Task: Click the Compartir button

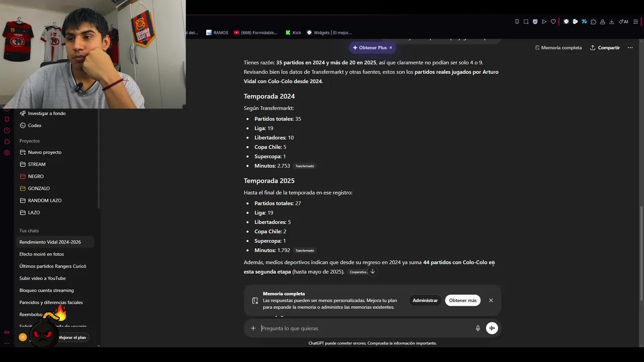Action: click(605, 48)
